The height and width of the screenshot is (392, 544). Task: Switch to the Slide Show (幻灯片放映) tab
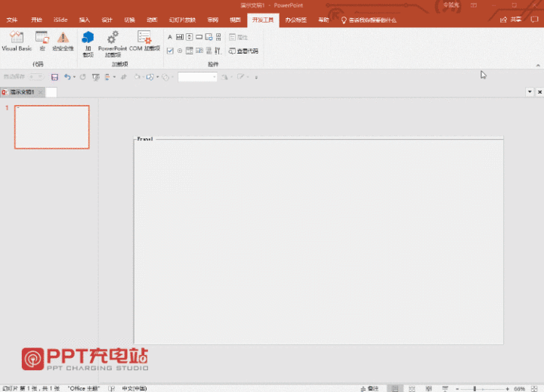tap(182, 20)
